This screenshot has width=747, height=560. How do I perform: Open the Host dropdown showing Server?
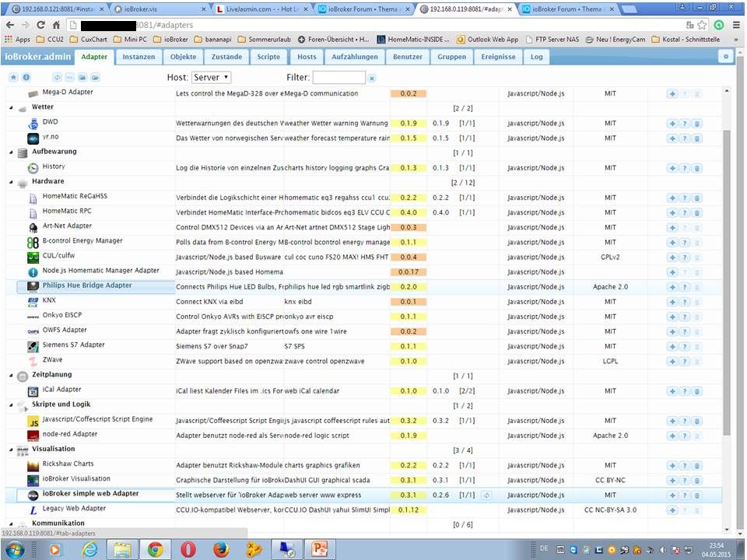coord(211,77)
